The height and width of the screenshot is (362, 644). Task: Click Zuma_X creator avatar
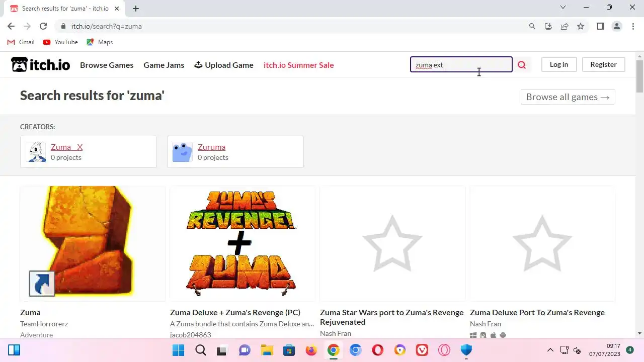36,152
